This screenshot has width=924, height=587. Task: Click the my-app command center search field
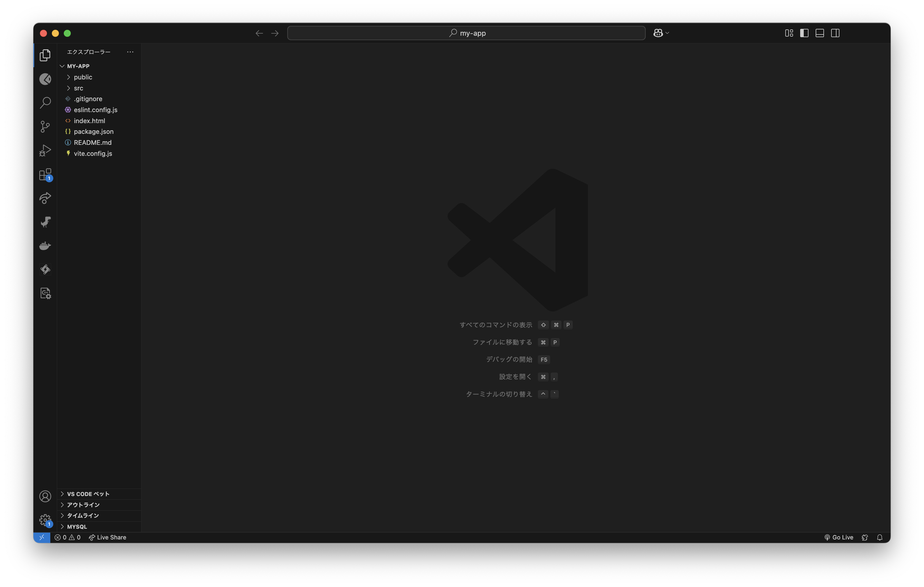pyautogui.click(x=466, y=33)
